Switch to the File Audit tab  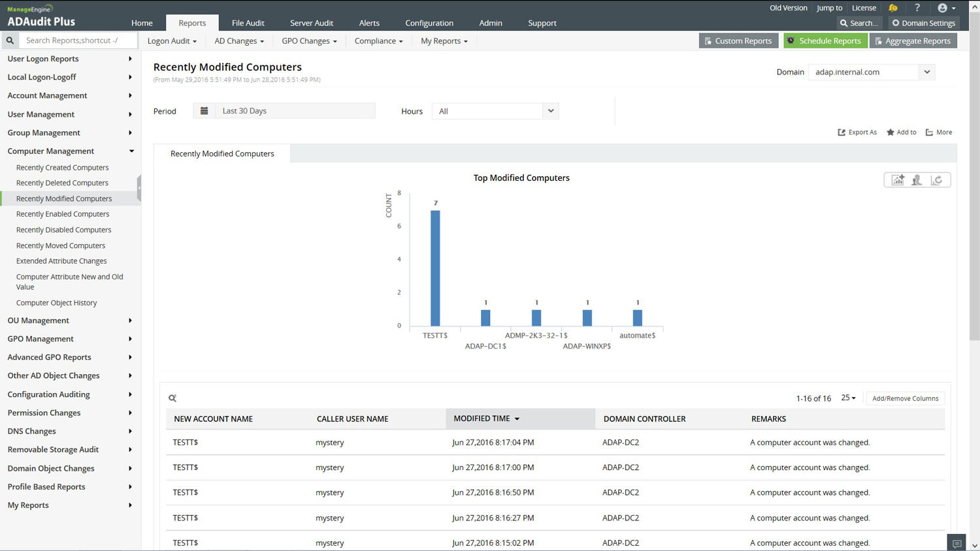tap(248, 23)
